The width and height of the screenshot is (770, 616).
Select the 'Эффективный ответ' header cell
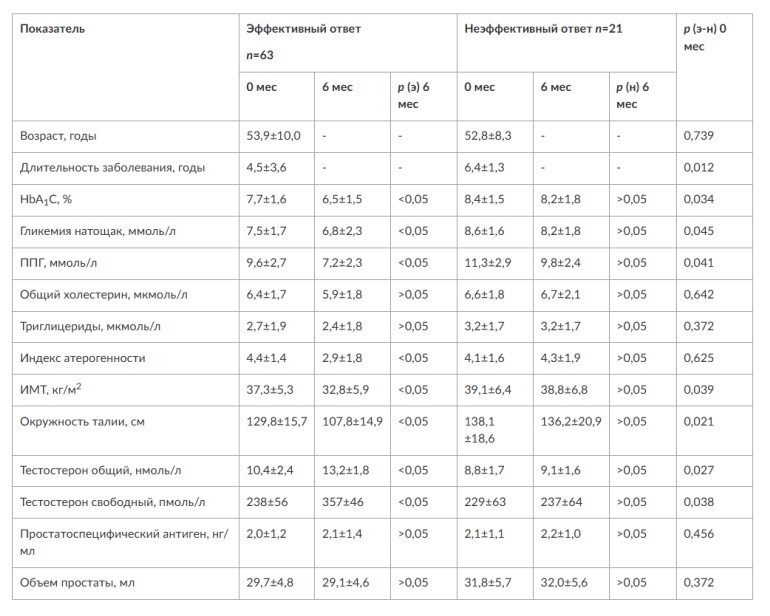click(304, 28)
